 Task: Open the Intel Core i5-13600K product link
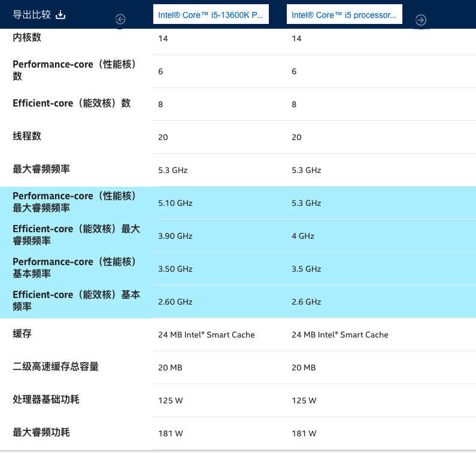pos(211,15)
